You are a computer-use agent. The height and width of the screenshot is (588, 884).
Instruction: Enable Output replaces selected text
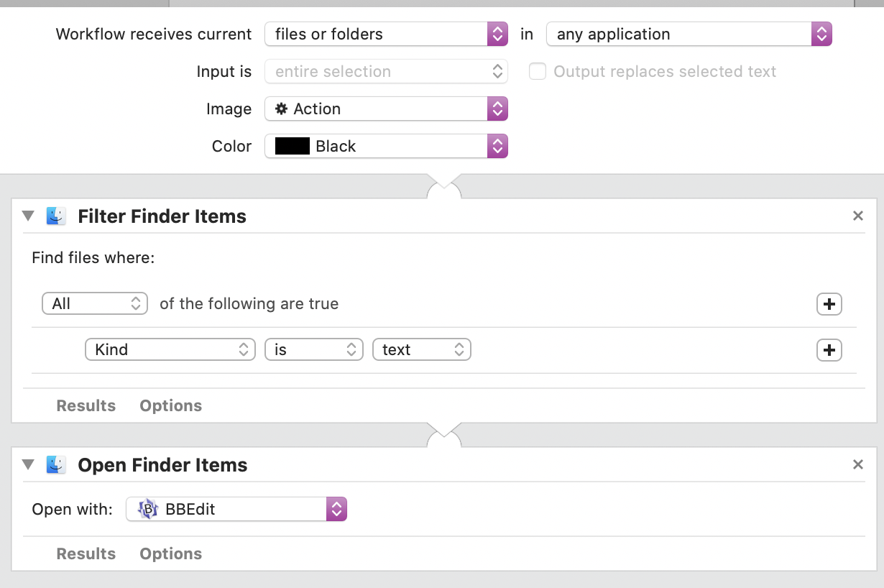538,71
